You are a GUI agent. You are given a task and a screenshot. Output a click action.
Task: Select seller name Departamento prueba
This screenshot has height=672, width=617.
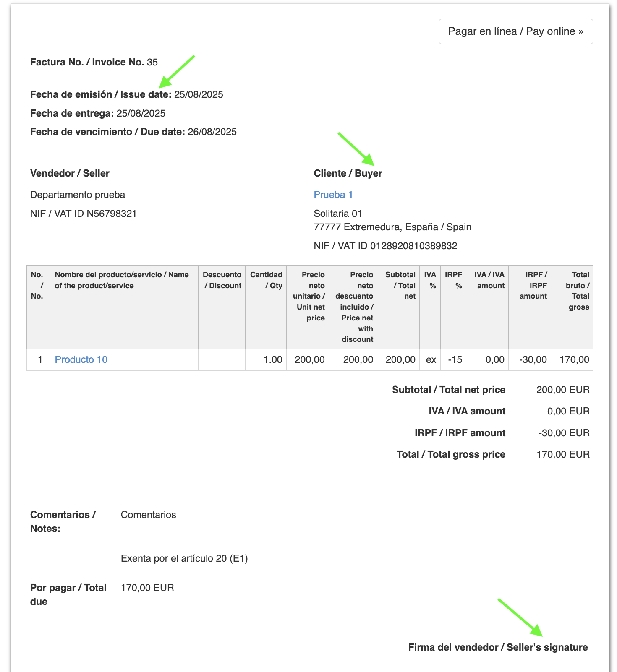tap(78, 195)
